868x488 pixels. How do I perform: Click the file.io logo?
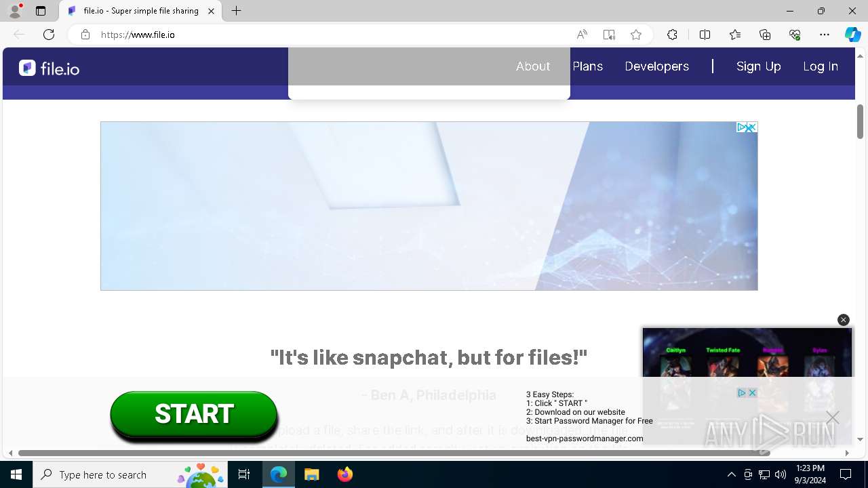point(49,68)
